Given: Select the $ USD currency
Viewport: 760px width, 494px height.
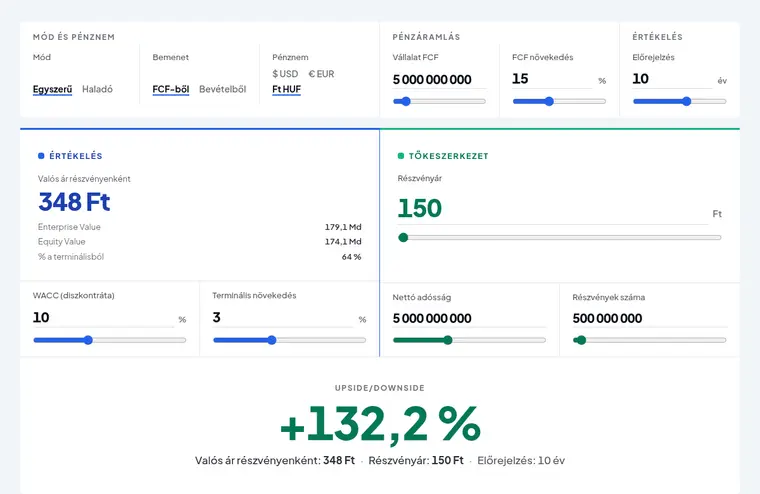Looking at the screenshot, I should point(285,74).
